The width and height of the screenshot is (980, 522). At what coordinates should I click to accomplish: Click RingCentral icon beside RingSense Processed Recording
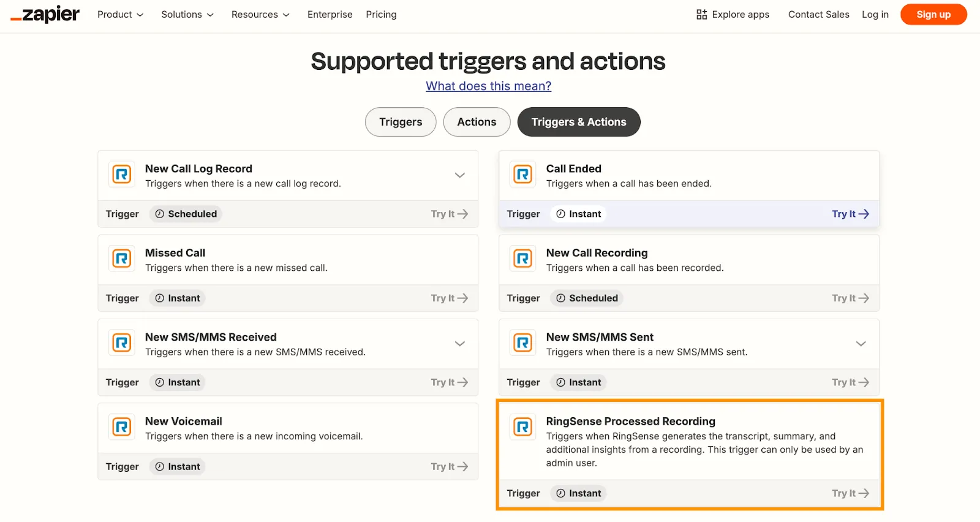522,427
